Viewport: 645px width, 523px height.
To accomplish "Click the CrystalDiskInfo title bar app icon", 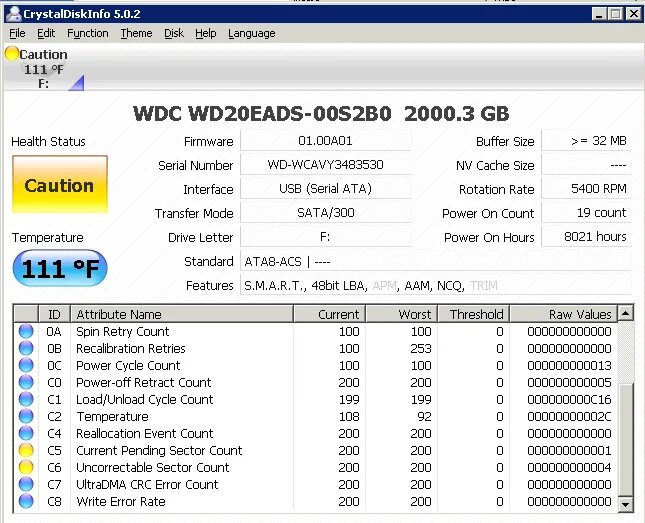I will [x=14, y=14].
